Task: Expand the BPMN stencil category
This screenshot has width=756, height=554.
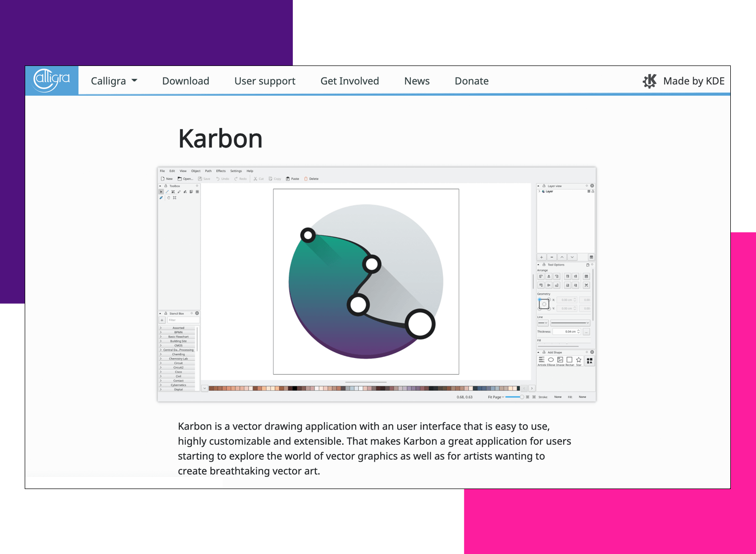Action: [178, 332]
